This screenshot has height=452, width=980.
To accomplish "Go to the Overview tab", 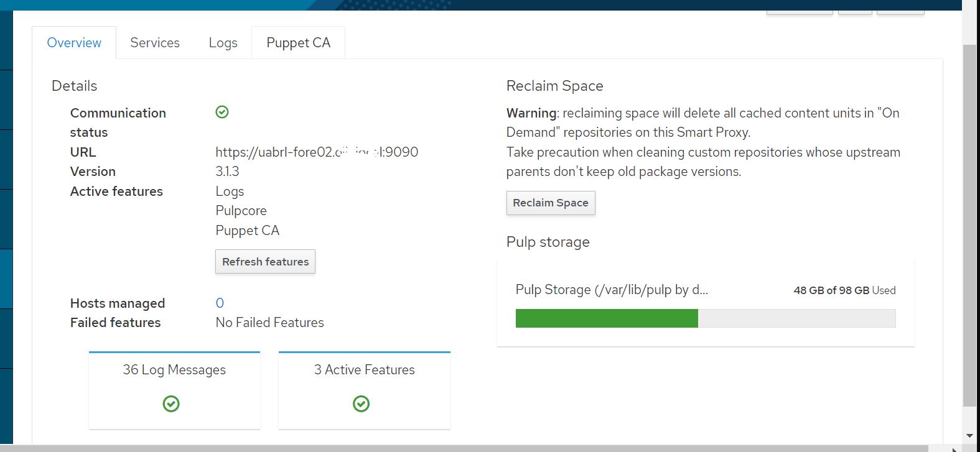I will [74, 43].
